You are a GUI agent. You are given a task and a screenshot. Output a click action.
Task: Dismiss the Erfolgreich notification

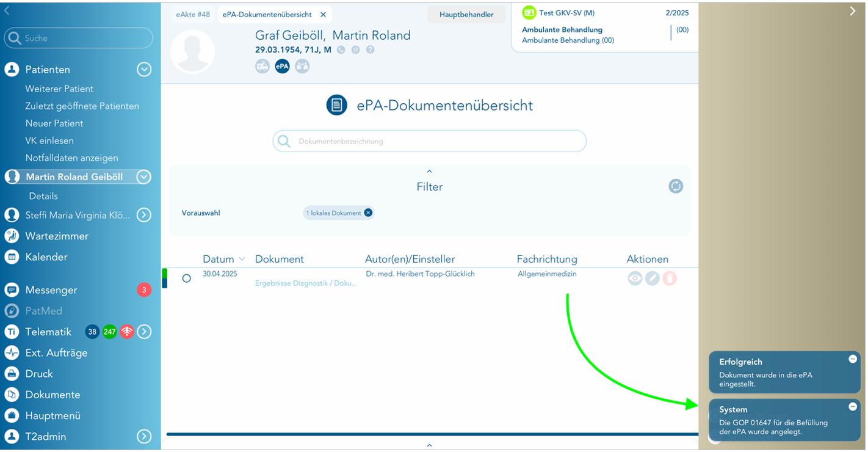[x=853, y=359]
